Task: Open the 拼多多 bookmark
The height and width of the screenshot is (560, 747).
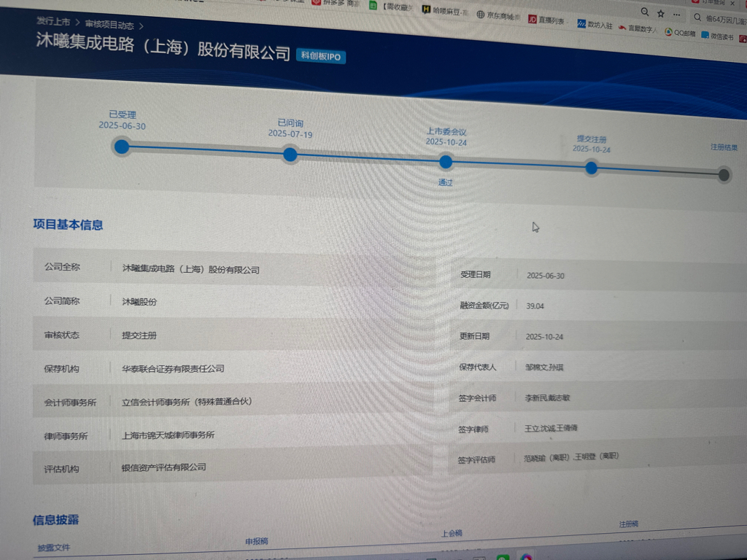Action: (336, 4)
